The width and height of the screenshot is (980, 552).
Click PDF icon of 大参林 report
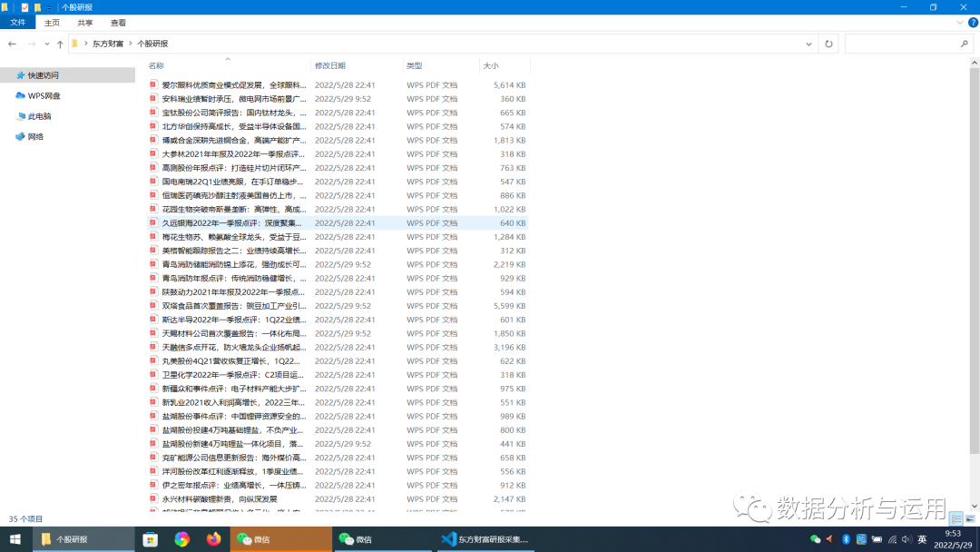(x=153, y=153)
